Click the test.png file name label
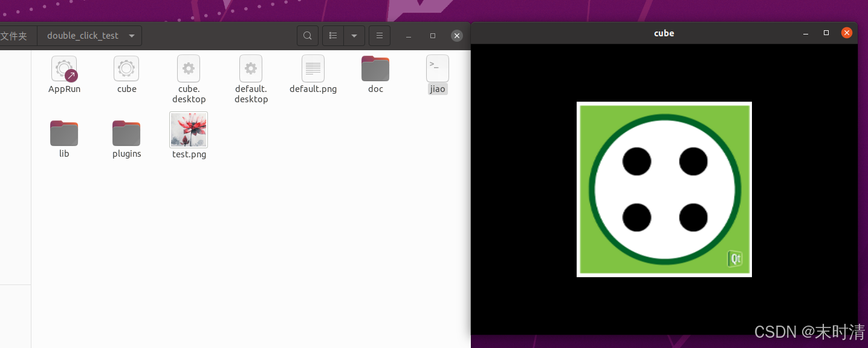The width and height of the screenshot is (868, 348). click(x=189, y=154)
